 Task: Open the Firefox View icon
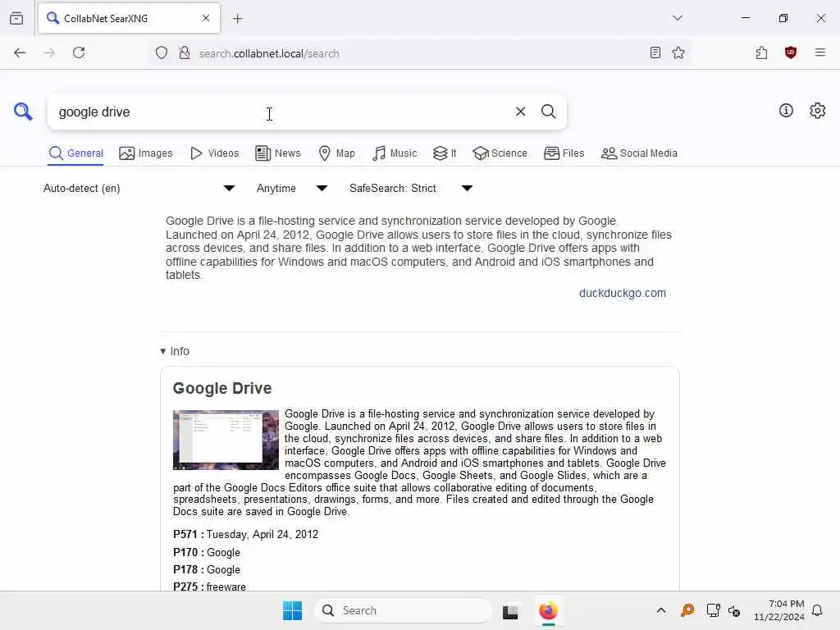click(x=16, y=18)
